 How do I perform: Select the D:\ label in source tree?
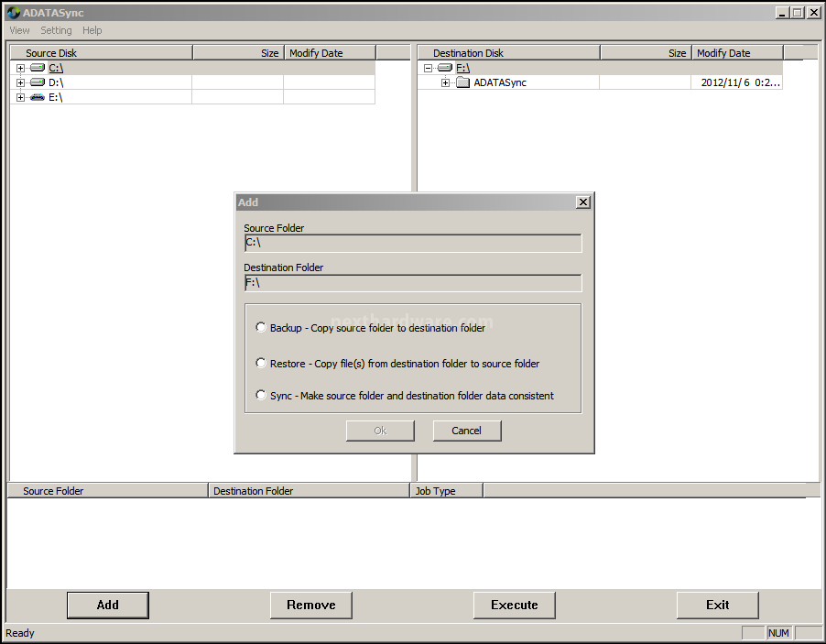click(x=56, y=82)
